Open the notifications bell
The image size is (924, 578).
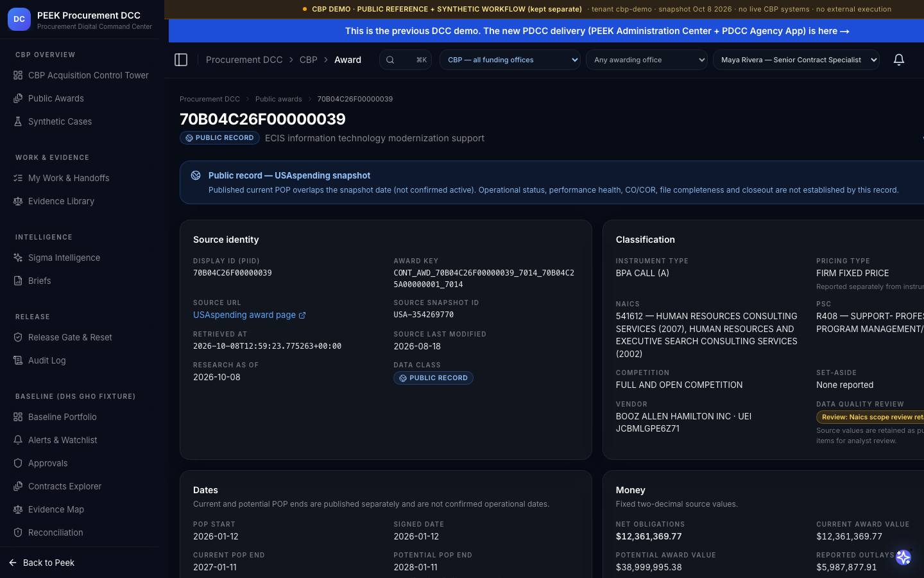point(899,60)
